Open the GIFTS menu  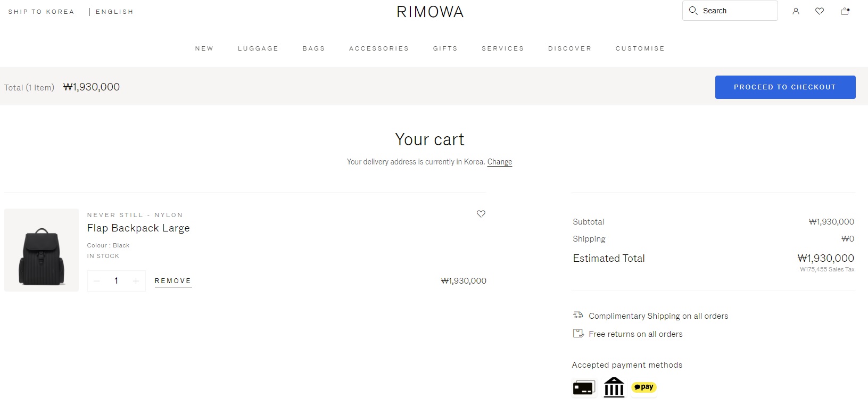pos(445,48)
